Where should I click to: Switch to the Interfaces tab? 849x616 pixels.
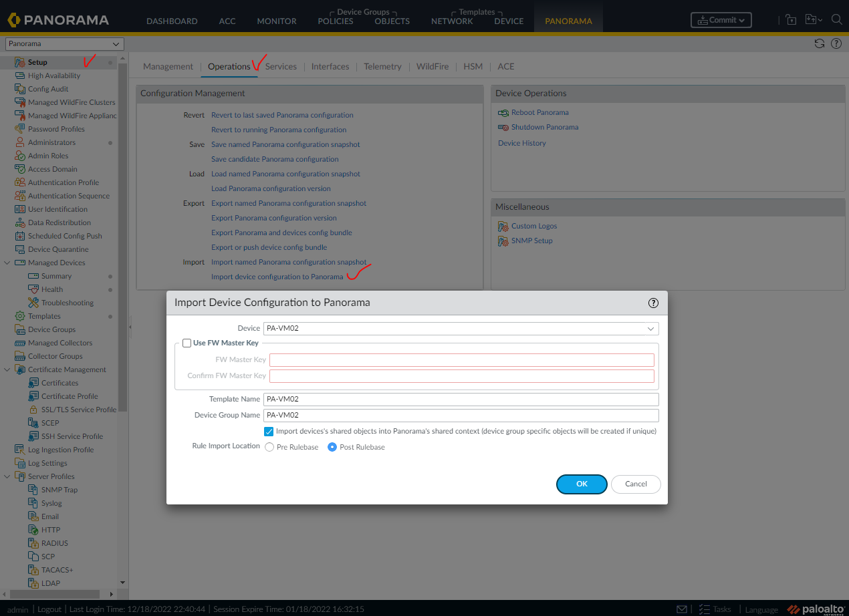point(330,66)
